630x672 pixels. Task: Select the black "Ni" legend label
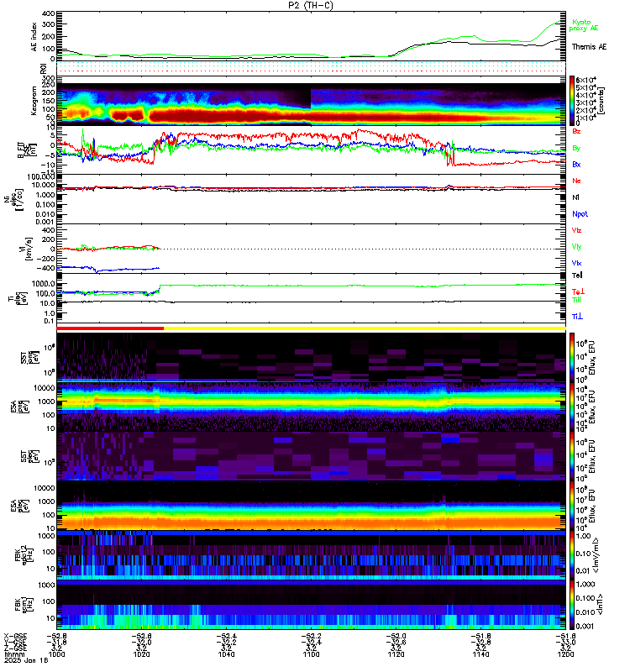click(575, 197)
